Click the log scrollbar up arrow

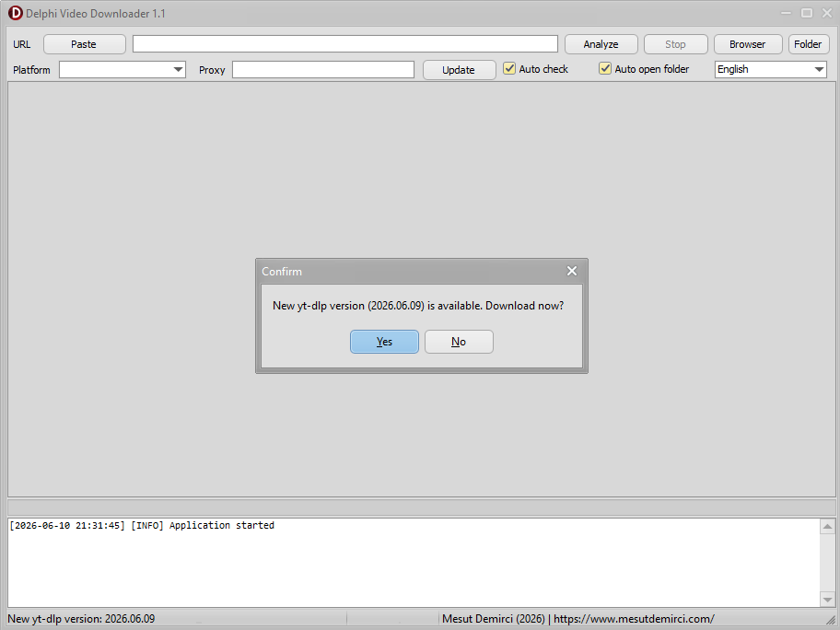(827, 527)
